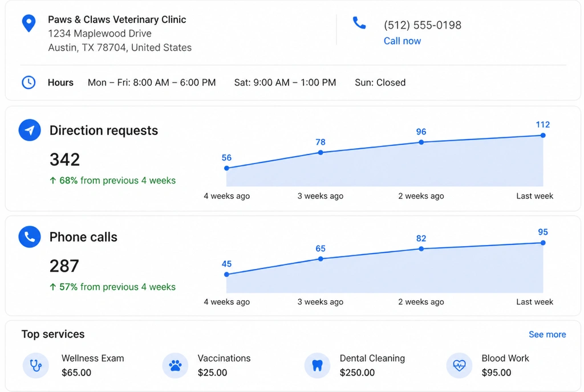This screenshot has height=392, width=584.
Task: Select the Wellness Exam stethoscope icon
Action: pyautogui.click(x=36, y=366)
